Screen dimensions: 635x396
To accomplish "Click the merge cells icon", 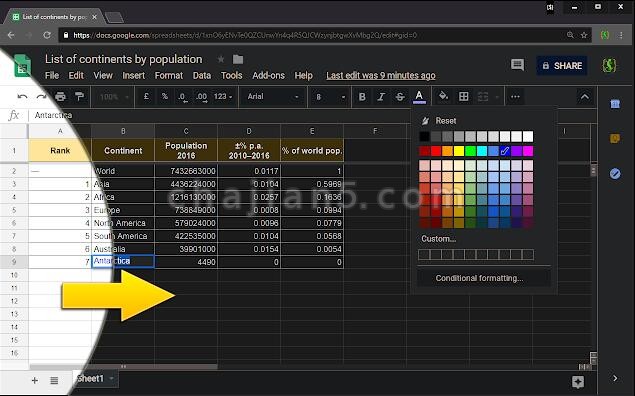I will (x=483, y=97).
